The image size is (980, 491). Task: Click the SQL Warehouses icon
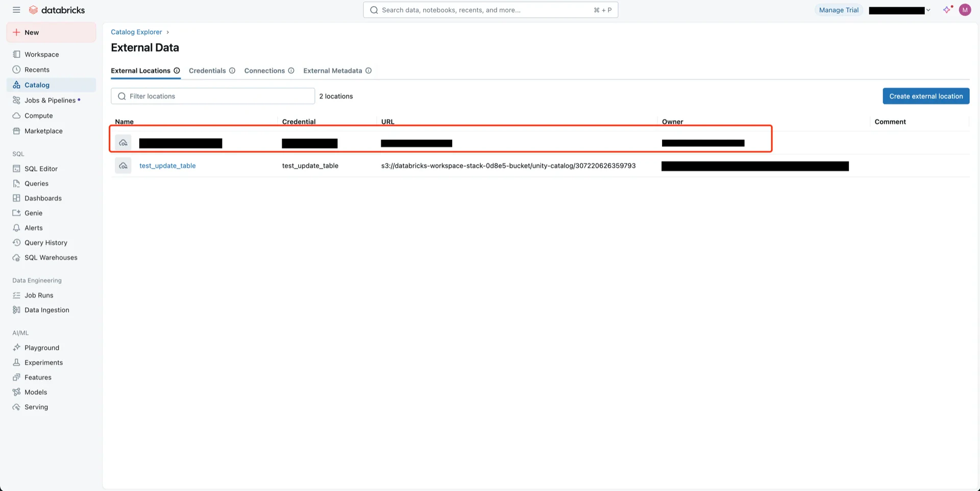16,257
